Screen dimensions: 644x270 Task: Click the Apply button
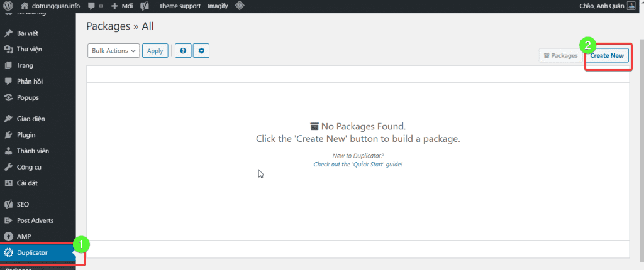155,51
